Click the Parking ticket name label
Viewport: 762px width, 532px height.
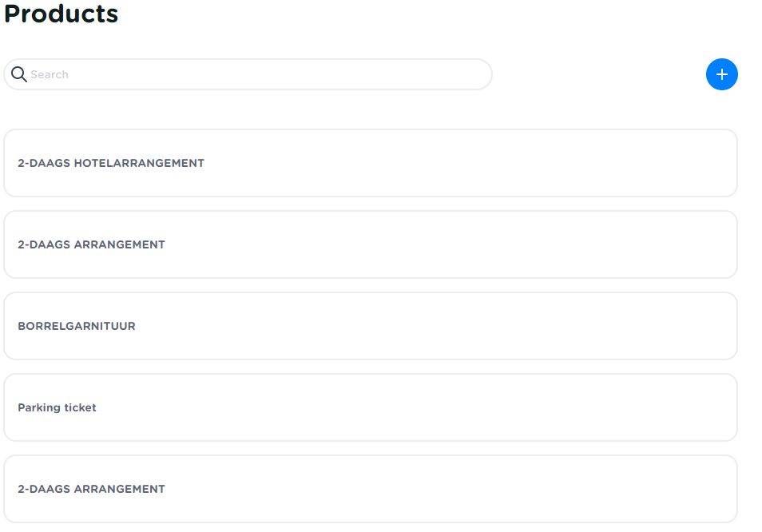click(x=57, y=407)
